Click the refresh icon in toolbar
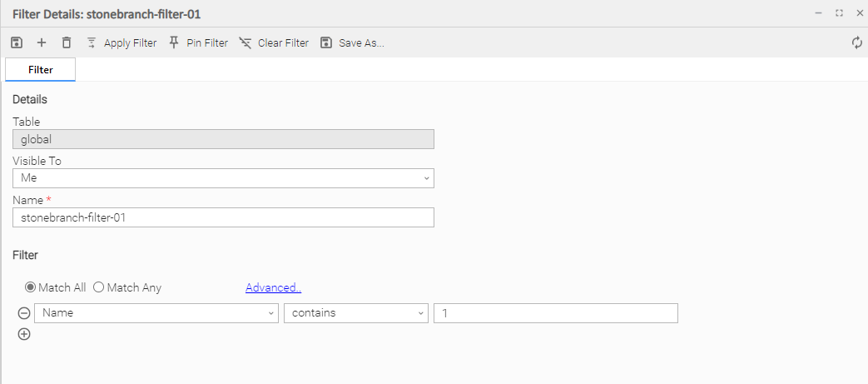The width and height of the screenshot is (868, 384). [857, 42]
